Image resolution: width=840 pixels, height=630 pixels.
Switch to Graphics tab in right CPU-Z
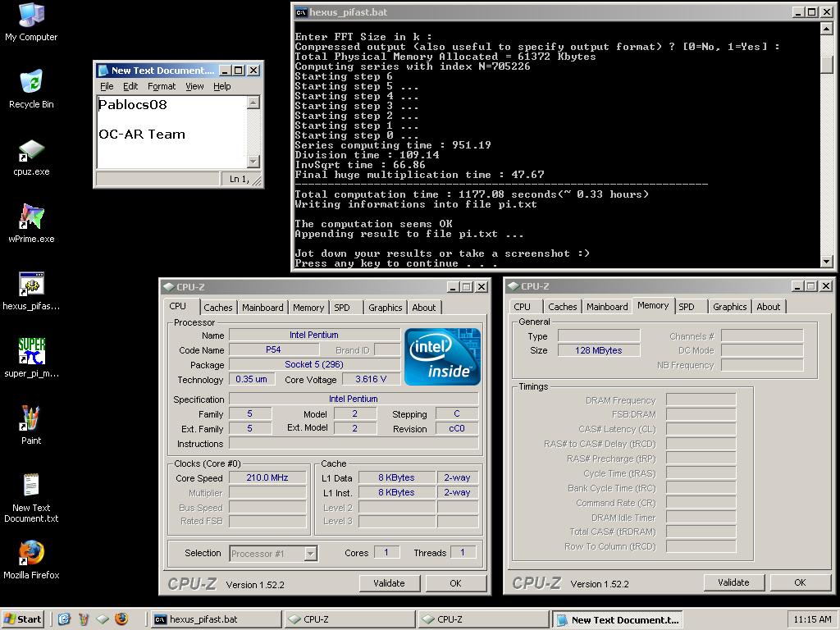729,307
